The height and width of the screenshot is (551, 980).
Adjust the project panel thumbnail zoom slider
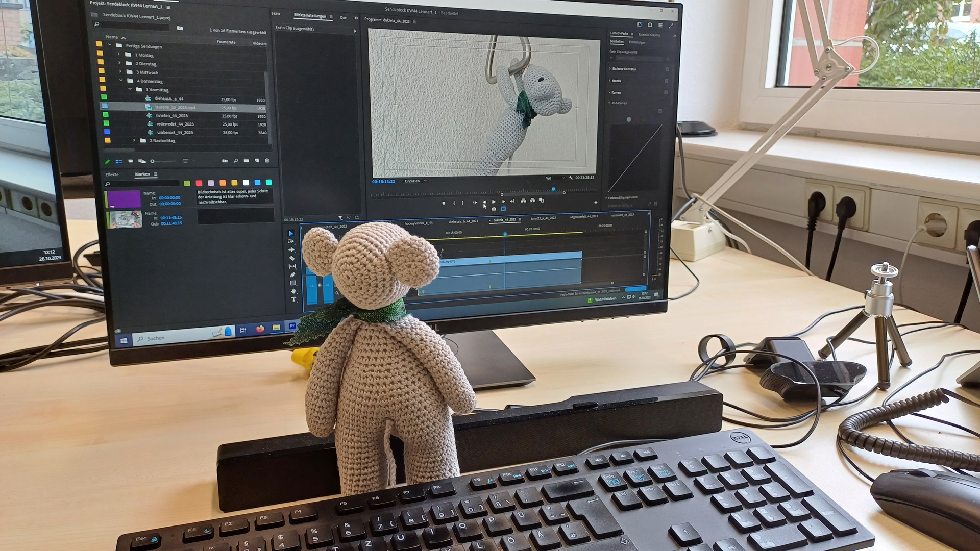click(x=163, y=161)
